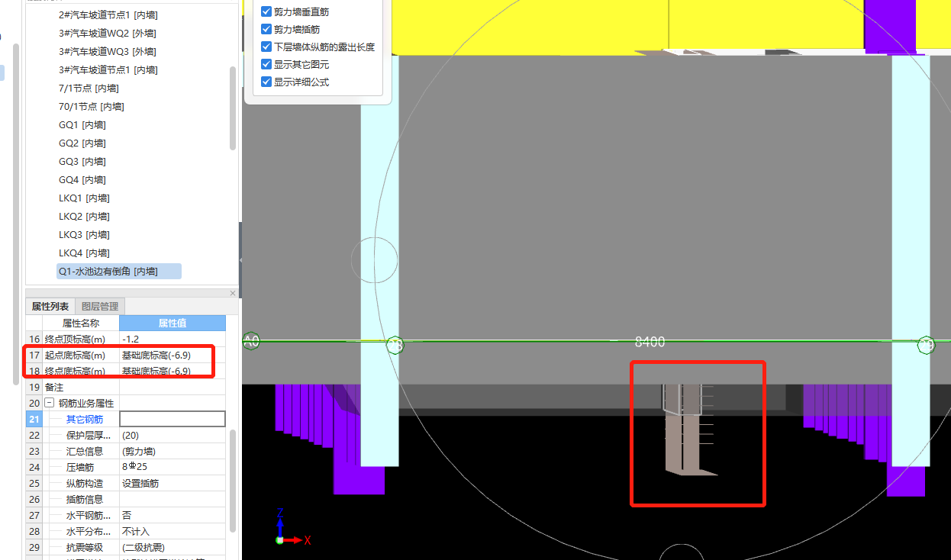The width and height of the screenshot is (951, 560).
Task: Click the panel collapse handle beside the component list
Action: click(241, 260)
